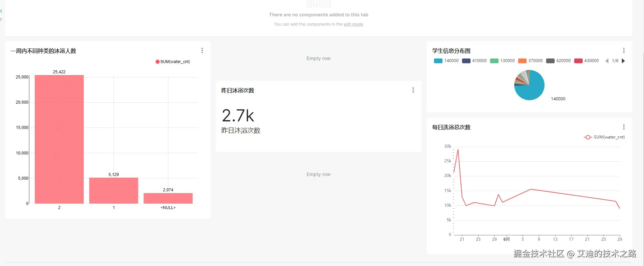The height and width of the screenshot is (266, 644).
Task: Open the three-dot menu of 昨日沐浴次数 card
Action: pyautogui.click(x=413, y=90)
